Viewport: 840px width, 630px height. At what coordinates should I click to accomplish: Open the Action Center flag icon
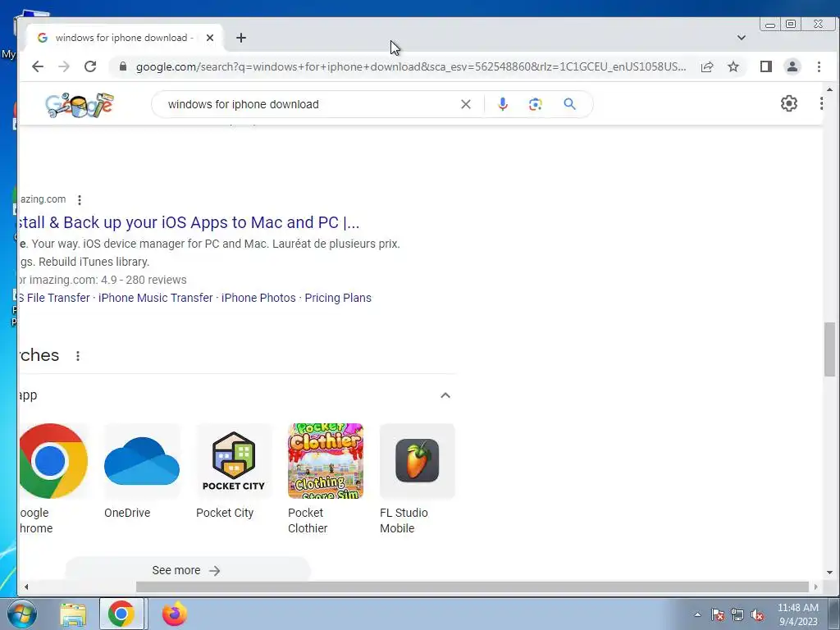point(717,615)
